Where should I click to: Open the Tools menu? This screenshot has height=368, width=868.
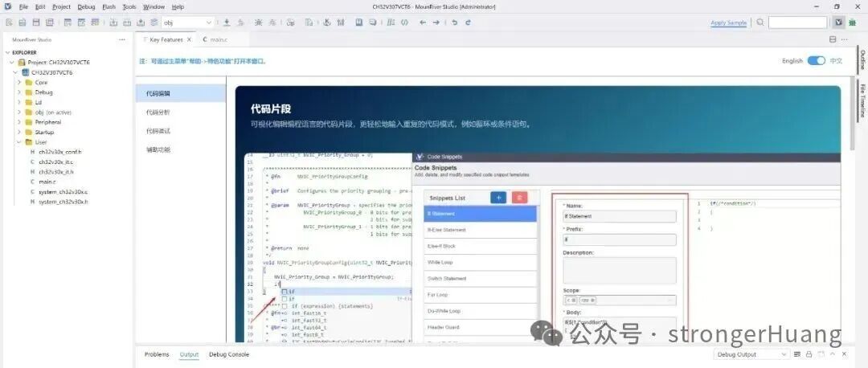point(129,6)
